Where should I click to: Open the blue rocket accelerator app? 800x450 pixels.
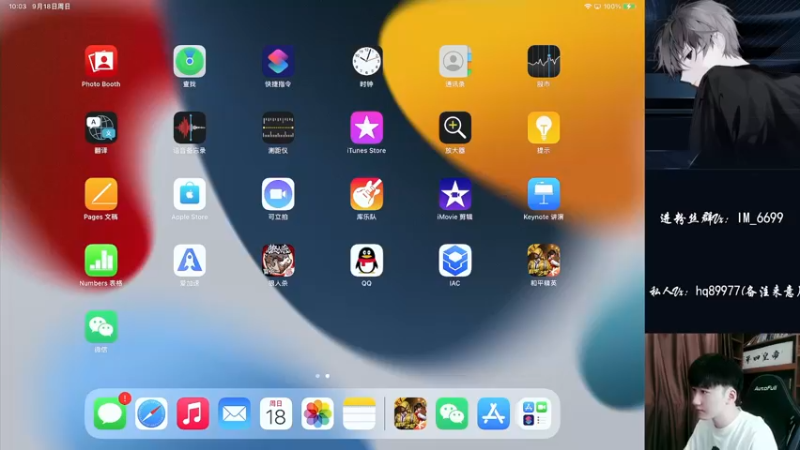(189, 260)
